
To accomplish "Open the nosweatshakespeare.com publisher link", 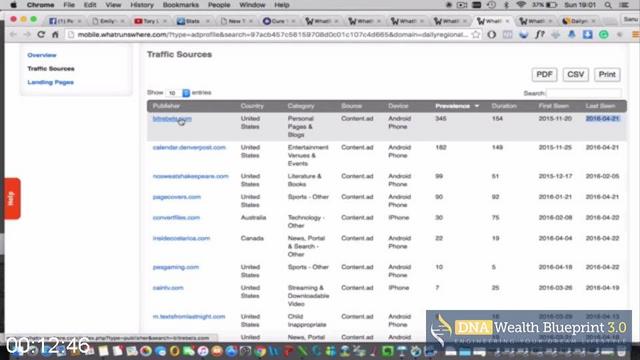I will coord(191,176).
